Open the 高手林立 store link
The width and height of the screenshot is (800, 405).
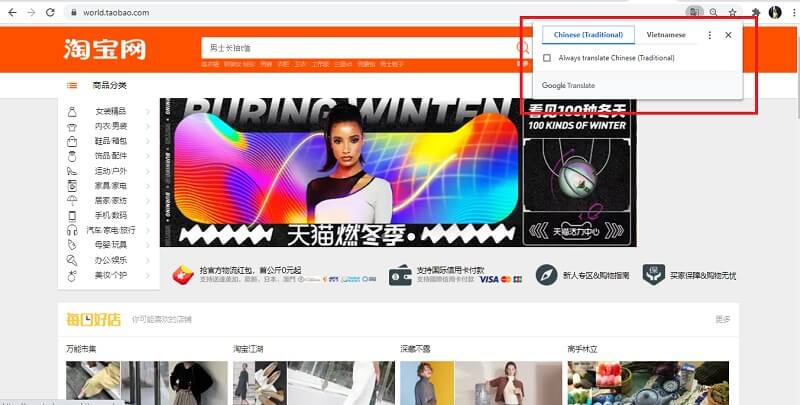582,349
